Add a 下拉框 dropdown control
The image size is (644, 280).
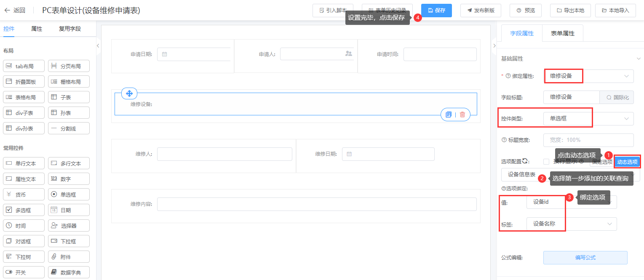point(69,241)
